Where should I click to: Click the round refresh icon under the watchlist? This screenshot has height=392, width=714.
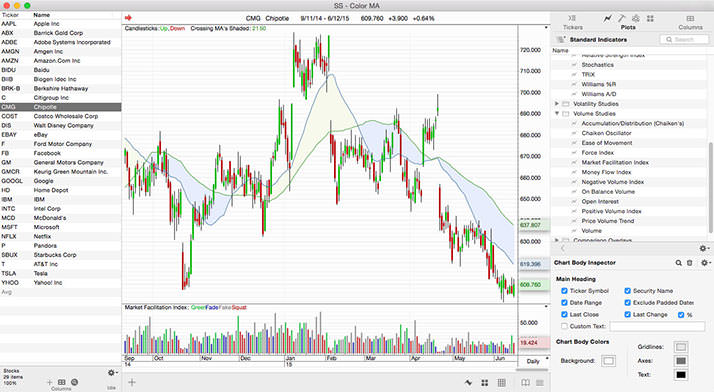(75, 382)
